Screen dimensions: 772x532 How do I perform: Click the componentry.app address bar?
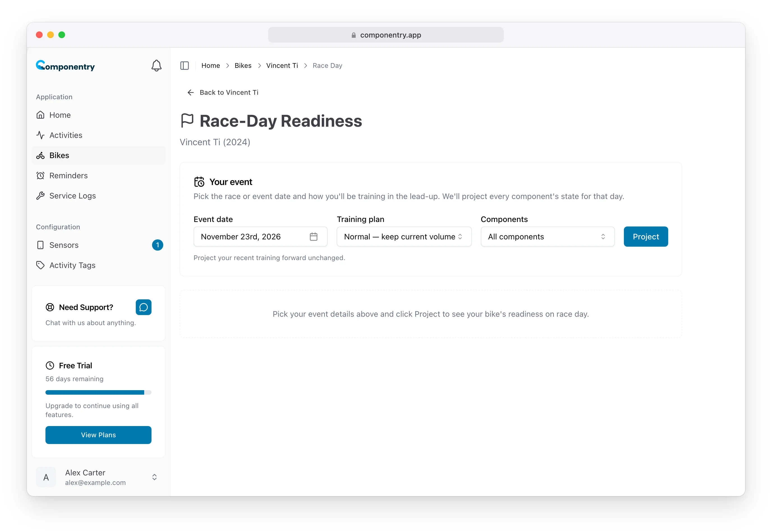(386, 35)
